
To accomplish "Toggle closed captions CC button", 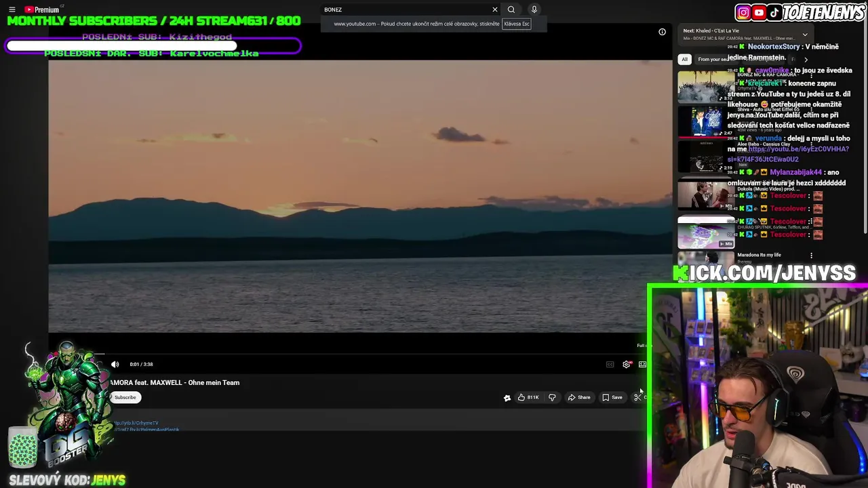I will point(610,365).
